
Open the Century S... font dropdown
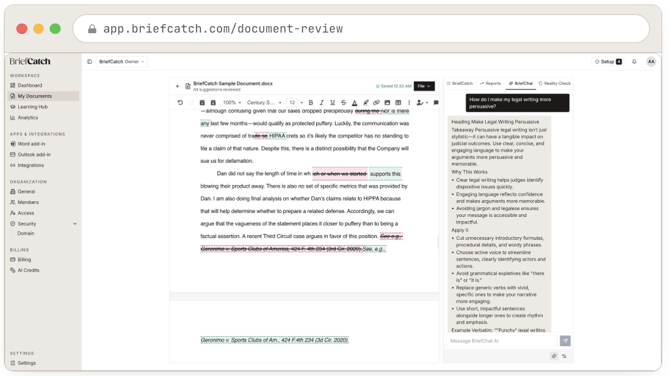264,103
